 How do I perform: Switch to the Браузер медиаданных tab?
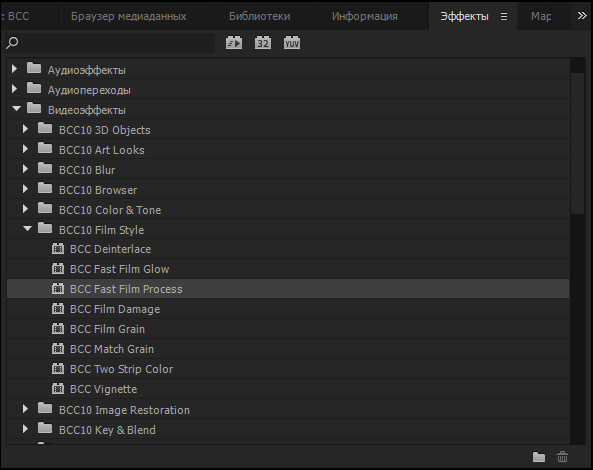coord(129,16)
